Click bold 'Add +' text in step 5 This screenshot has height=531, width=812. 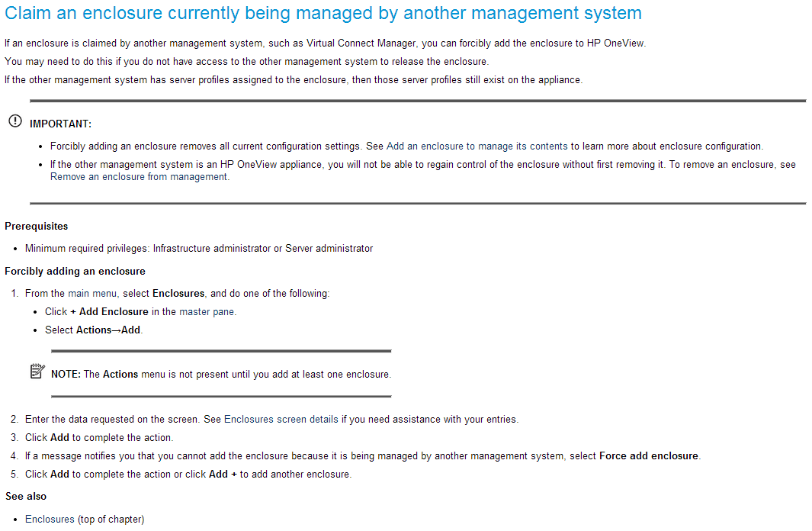coord(223,475)
